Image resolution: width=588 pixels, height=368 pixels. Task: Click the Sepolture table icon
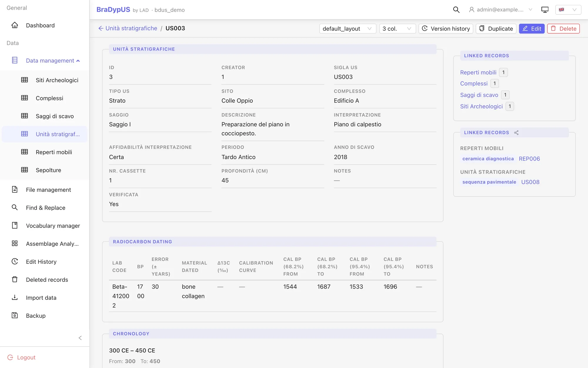(x=24, y=170)
